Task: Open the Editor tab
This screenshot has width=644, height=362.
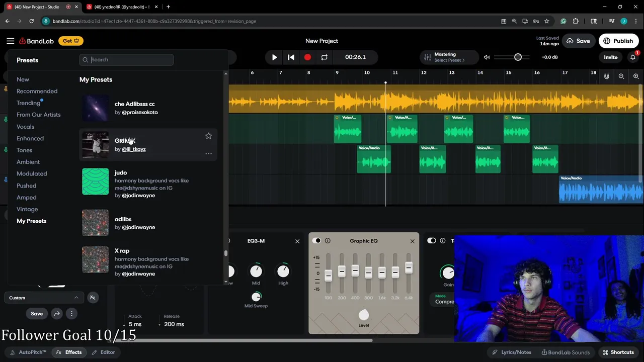Action: point(103,352)
